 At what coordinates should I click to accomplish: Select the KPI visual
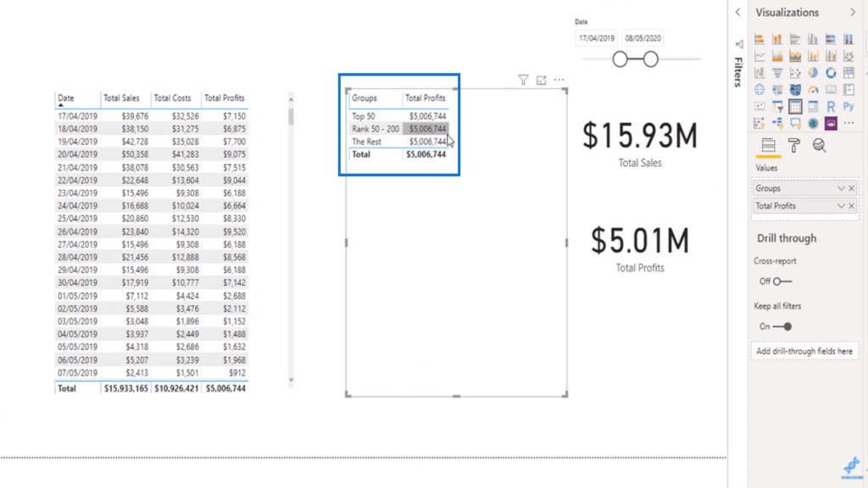pos(759,106)
